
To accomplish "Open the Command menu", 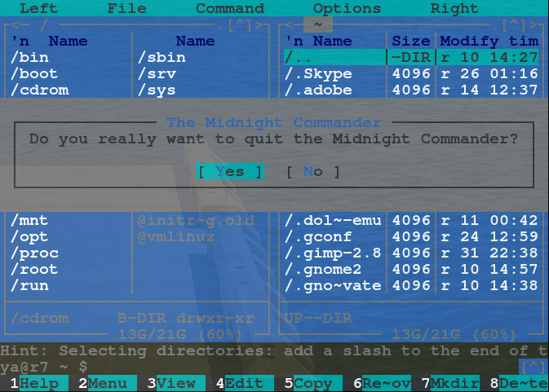I will 230,8.
